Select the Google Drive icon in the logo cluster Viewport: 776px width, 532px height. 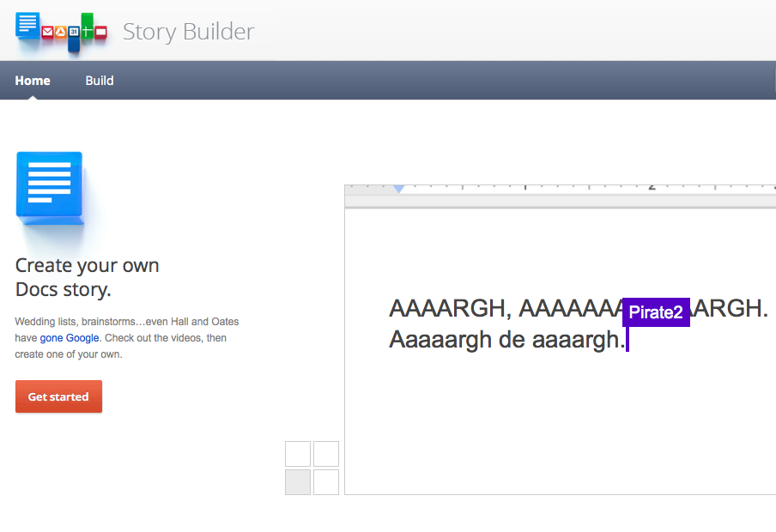61,32
